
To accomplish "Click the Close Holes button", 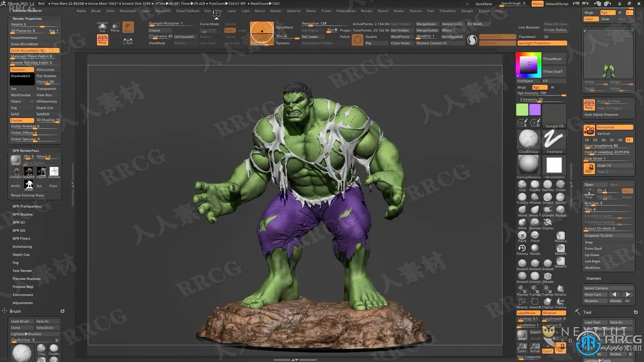I will pyautogui.click(x=401, y=43).
